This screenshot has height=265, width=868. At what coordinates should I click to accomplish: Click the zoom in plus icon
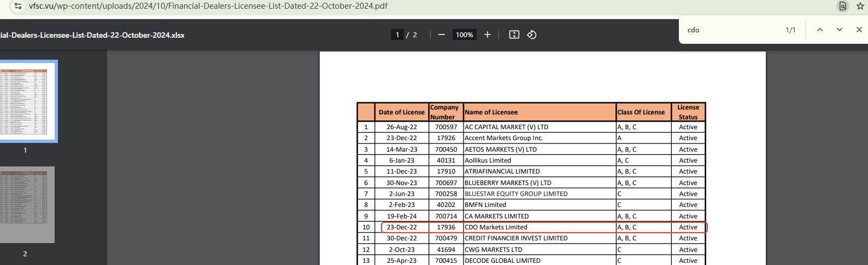click(x=488, y=34)
